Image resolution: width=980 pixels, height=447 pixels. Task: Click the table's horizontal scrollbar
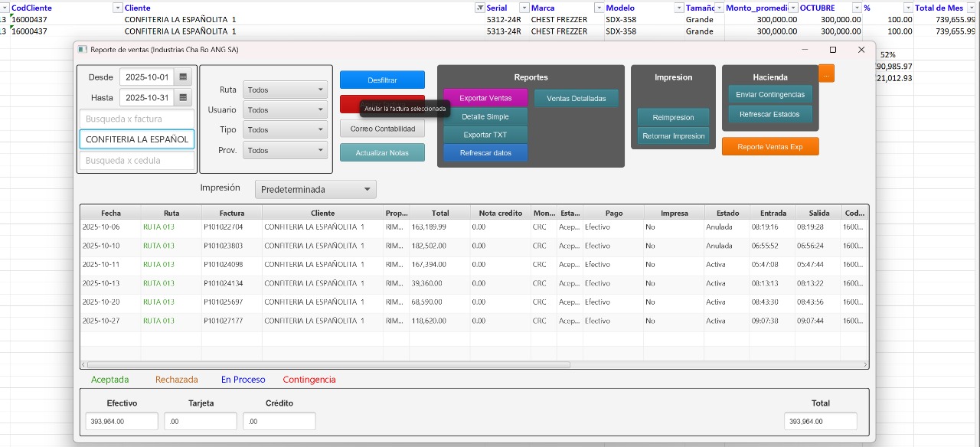[x=329, y=365]
